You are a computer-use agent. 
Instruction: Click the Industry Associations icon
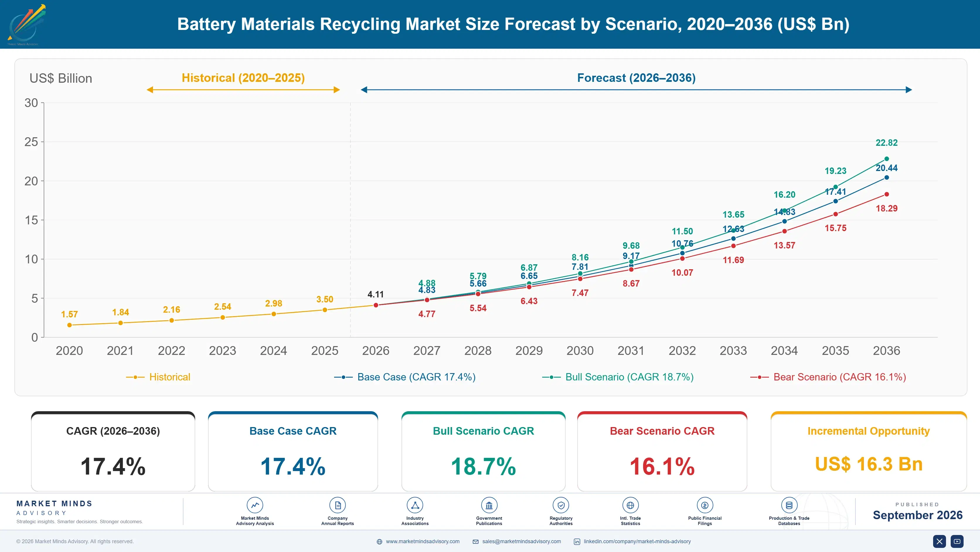point(415,505)
